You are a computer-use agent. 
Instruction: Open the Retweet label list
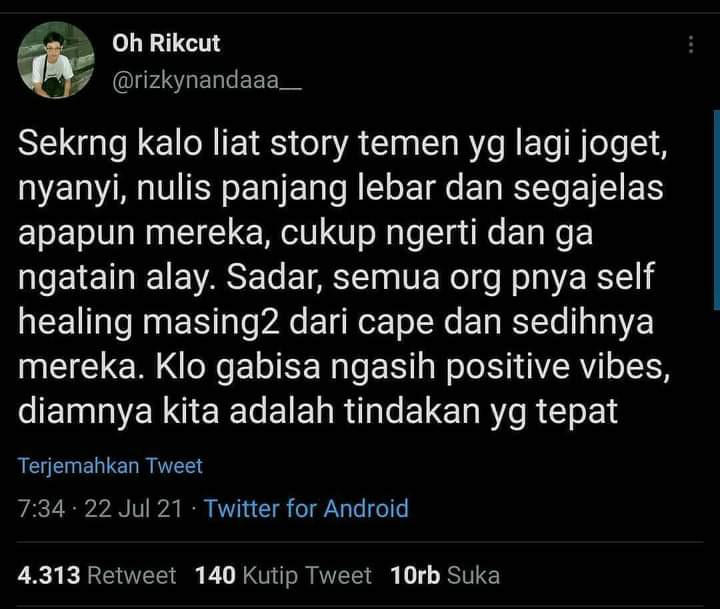click(132, 575)
